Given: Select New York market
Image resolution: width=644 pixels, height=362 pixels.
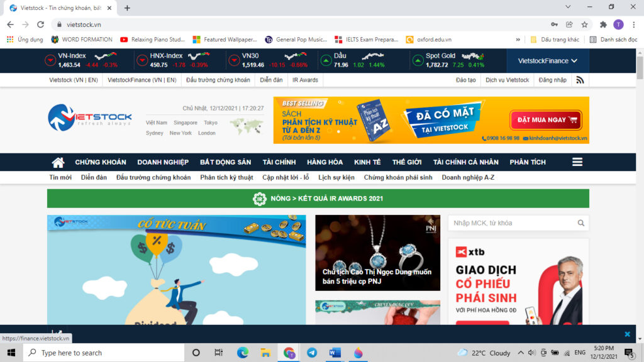Looking at the screenshot, I should [180, 133].
